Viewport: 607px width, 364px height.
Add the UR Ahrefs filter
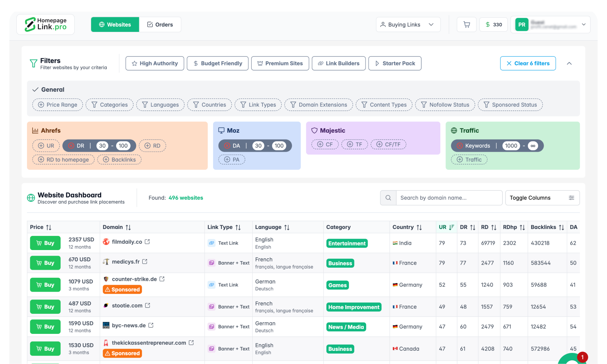point(46,146)
